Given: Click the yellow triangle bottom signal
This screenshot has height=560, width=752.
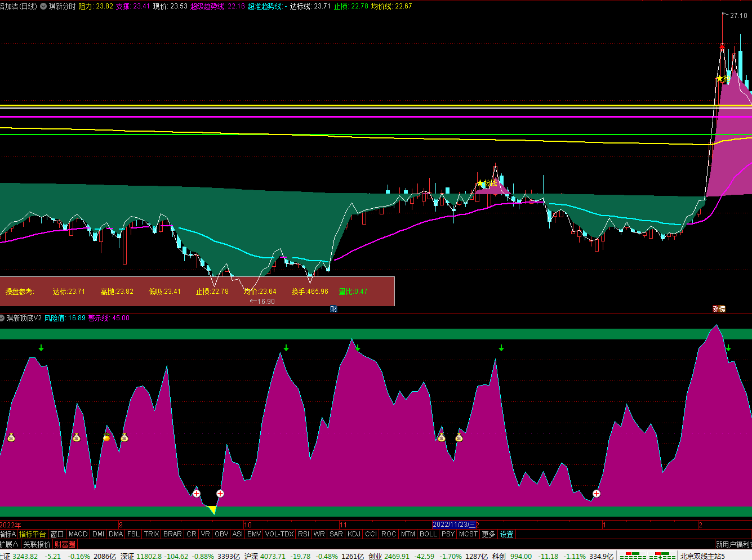Looking at the screenshot, I should (212, 510).
